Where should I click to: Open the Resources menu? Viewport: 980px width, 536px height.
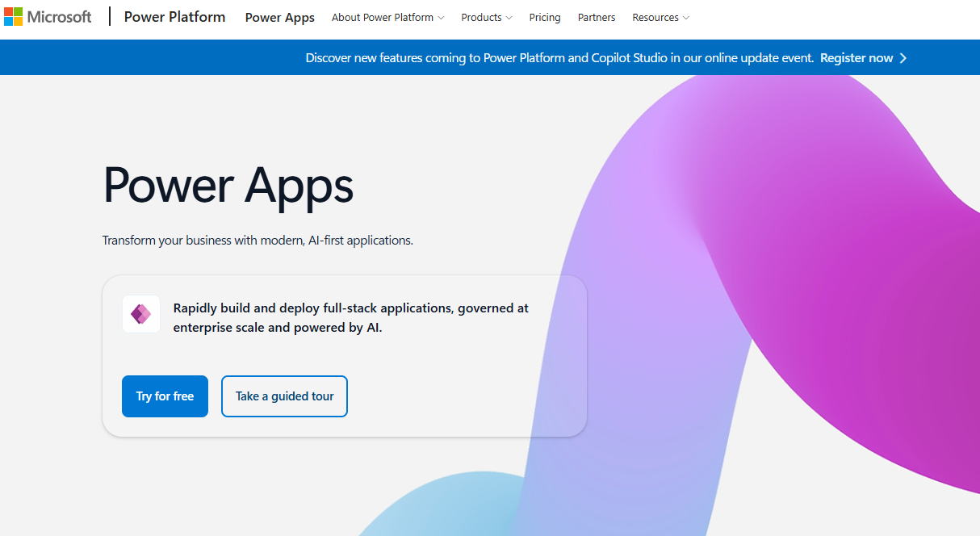click(655, 17)
